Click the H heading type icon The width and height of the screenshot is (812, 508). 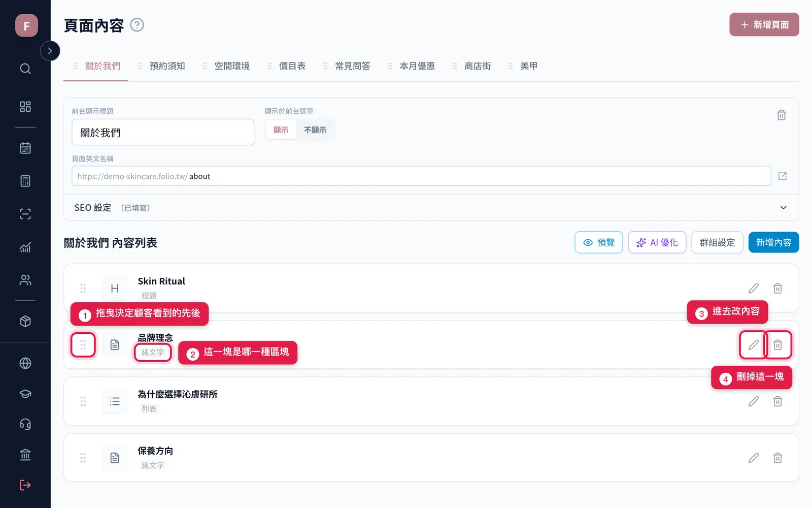(x=115, y=289)
